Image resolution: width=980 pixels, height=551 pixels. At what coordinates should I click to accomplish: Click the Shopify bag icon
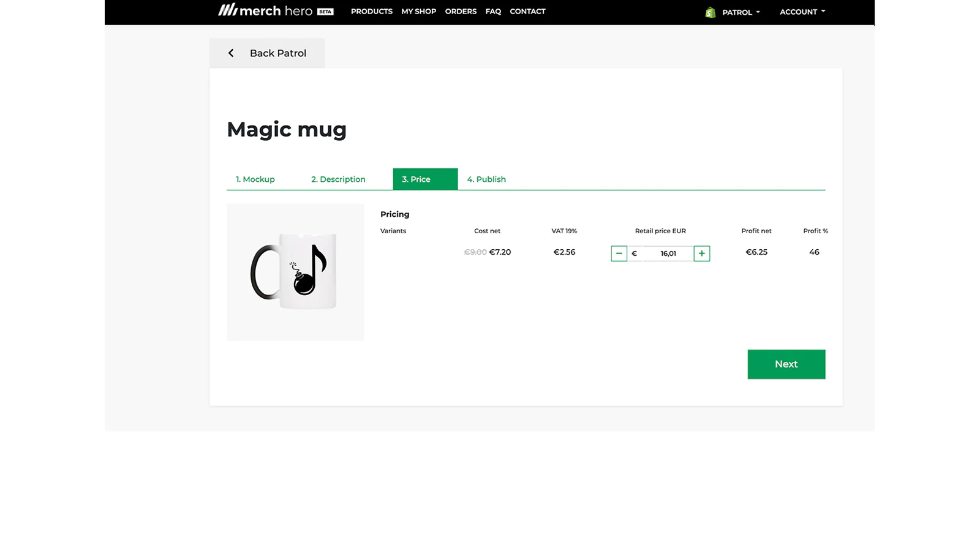[x=710, y=12]
